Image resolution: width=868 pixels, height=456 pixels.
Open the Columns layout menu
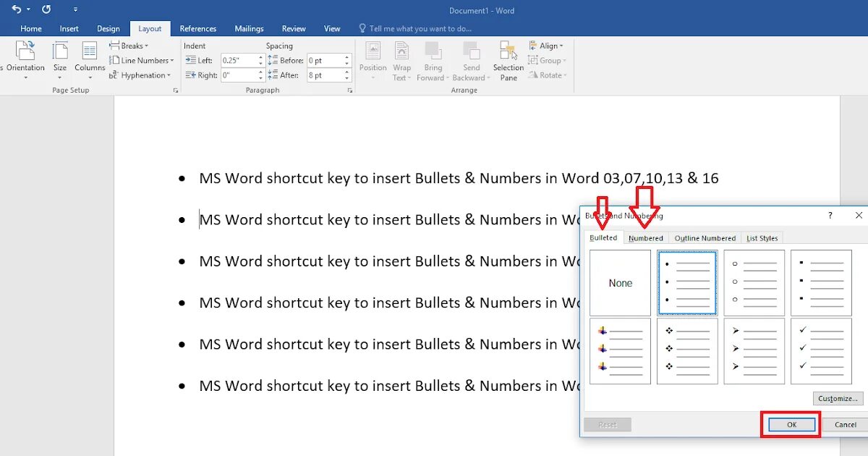pos(90,60)
